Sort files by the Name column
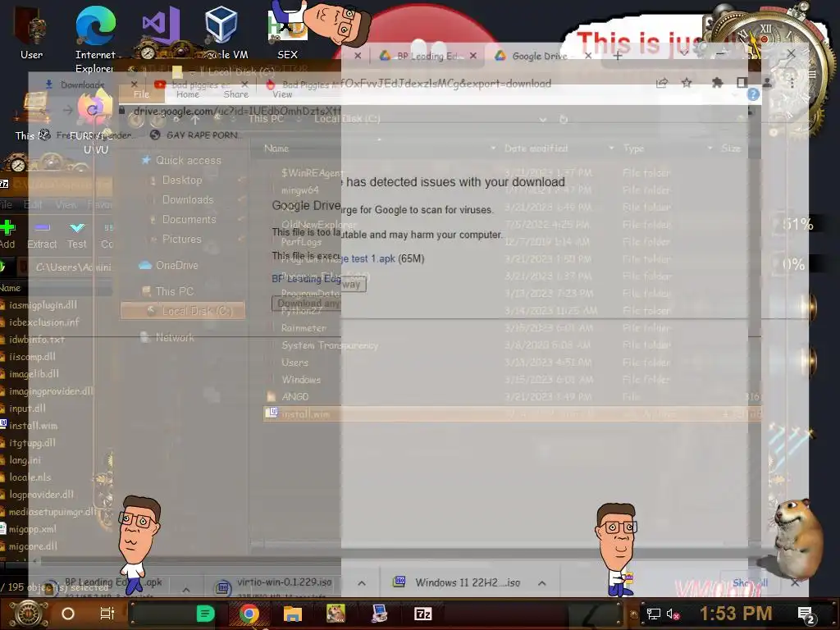Screen dimensions: 840x630 pyautogui.click(x=276, y=148)
